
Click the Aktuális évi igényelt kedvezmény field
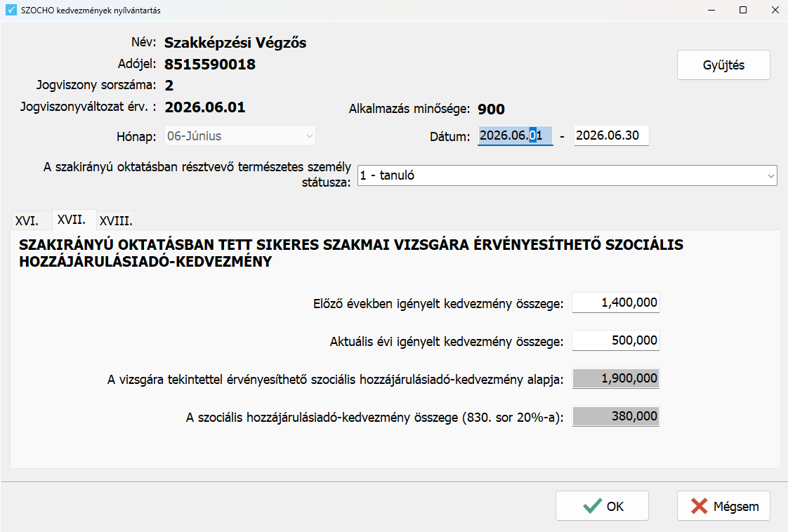tap(616, 340)
